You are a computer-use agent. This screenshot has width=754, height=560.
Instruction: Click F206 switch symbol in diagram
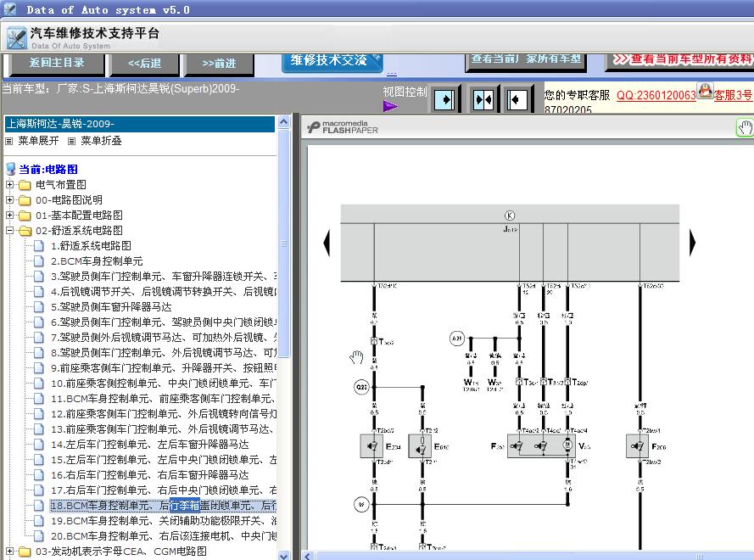pyautogui.click(x=638, y=446)
